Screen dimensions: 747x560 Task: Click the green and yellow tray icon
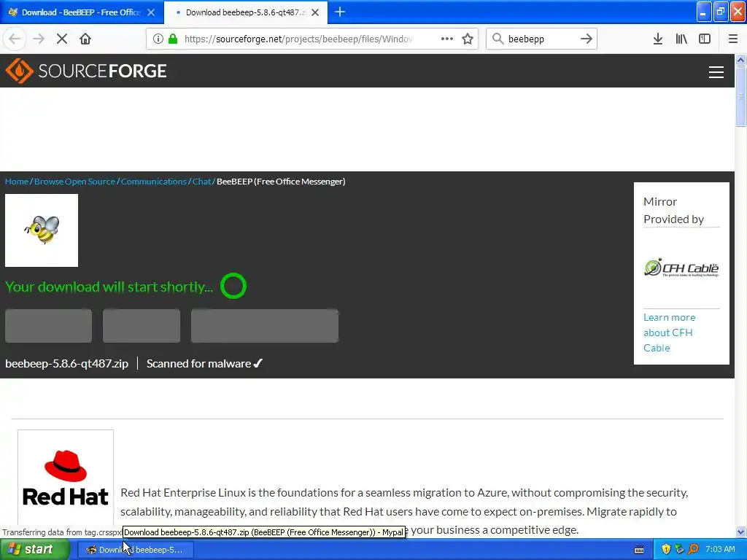coord(679,550)
